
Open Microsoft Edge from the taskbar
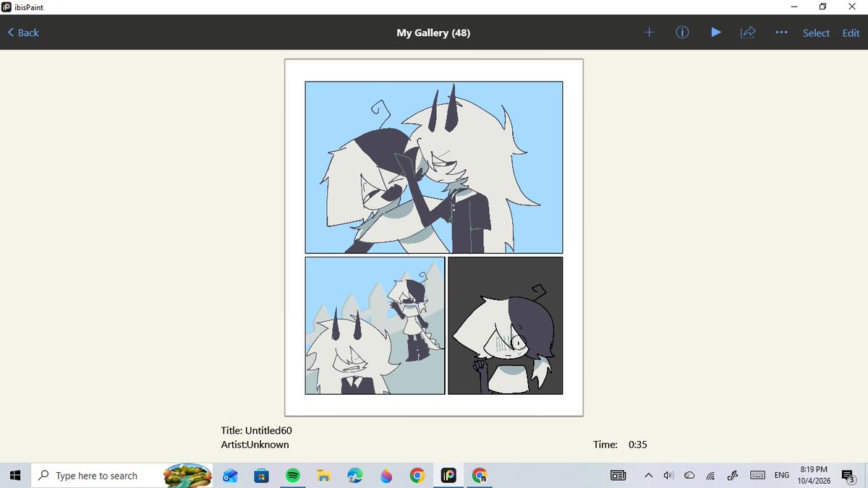pyautogui.click(x=355, y=476)
